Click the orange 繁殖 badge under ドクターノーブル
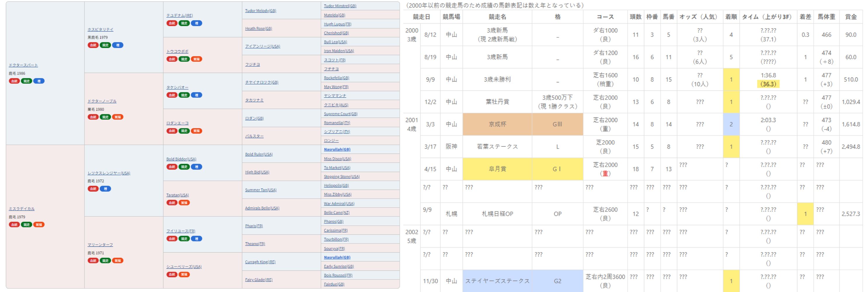Screen dimensions: 868x292 click(118, 117)
